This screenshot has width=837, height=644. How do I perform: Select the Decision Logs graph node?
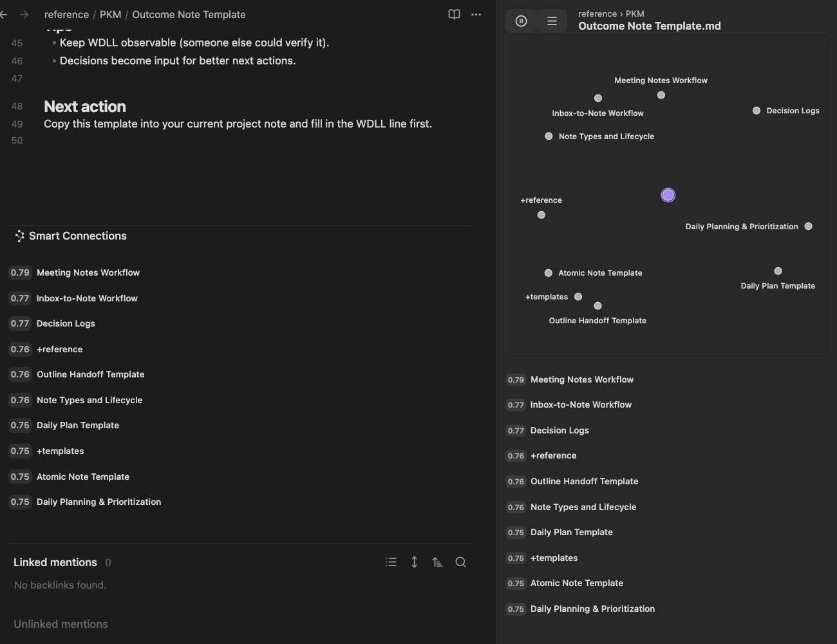[x=757, y=111]
